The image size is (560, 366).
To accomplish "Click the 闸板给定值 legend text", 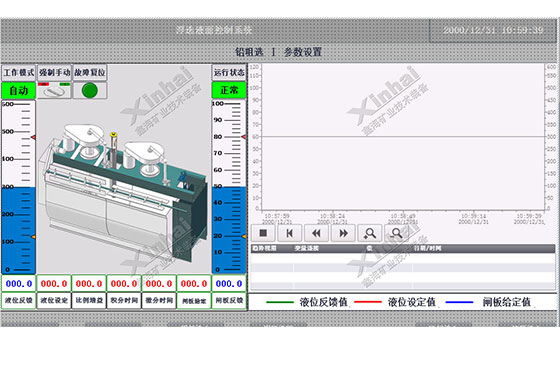I will click(506, 302).
